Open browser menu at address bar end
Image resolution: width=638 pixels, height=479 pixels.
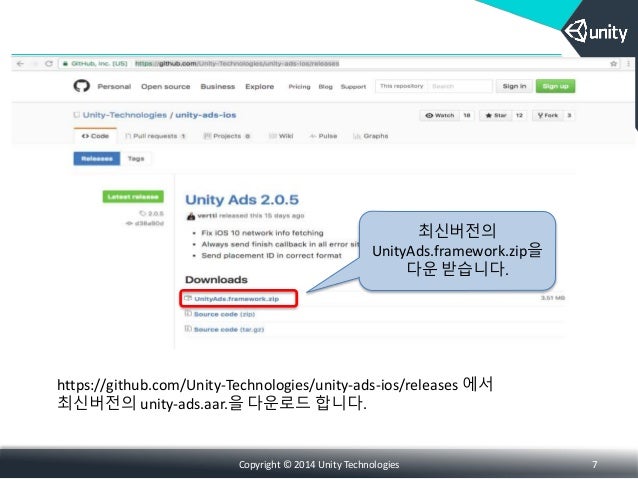[628, 64]
